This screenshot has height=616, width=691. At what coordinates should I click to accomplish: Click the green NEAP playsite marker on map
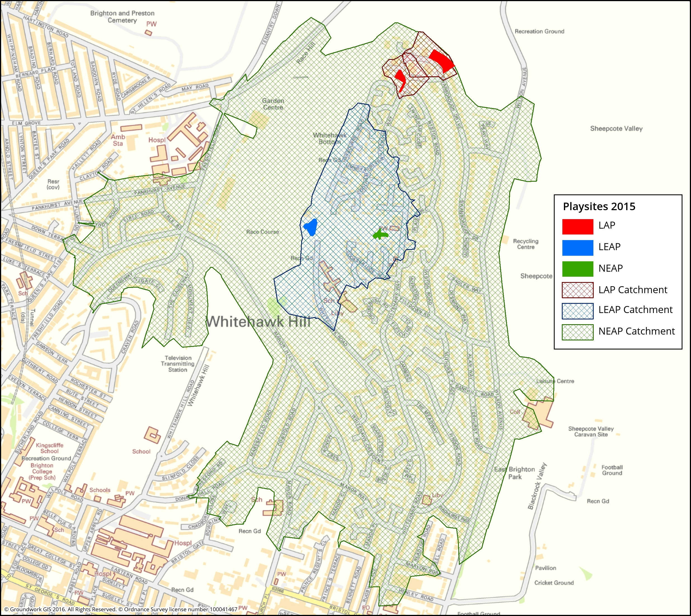pyautogui.click(x=380, y=234)
